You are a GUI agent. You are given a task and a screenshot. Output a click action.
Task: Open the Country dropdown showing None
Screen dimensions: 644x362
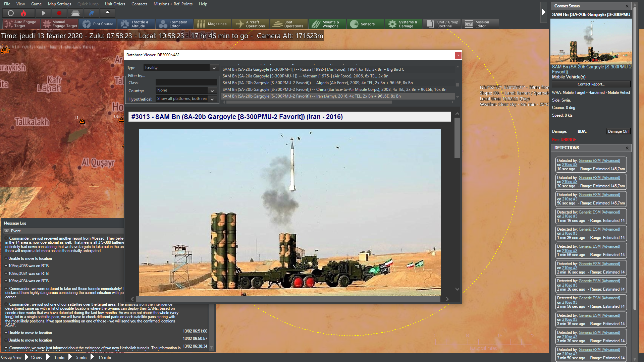click(x=186, y=90)
